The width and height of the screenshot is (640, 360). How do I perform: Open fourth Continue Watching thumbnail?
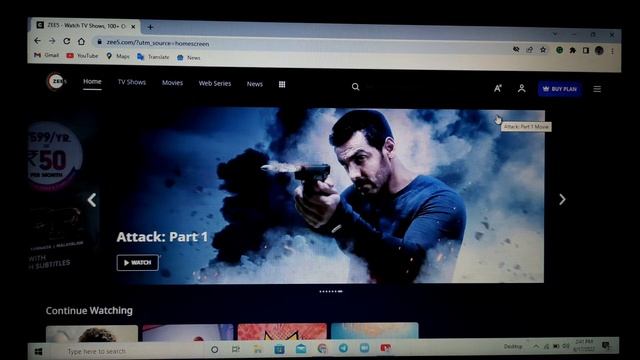click(375, 331)
